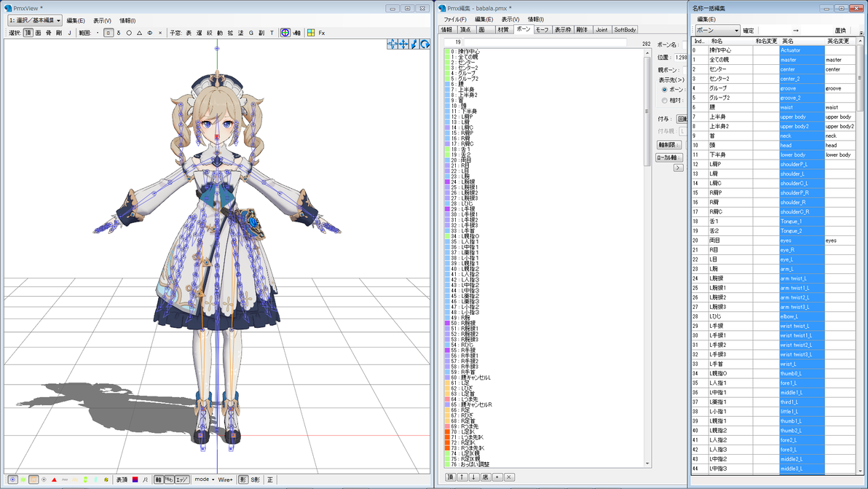The height and width of the screenshot is (489, 868).
Task: Open ファイル(F) menu in Pmx編集 window
Action: tap(454, 20)
